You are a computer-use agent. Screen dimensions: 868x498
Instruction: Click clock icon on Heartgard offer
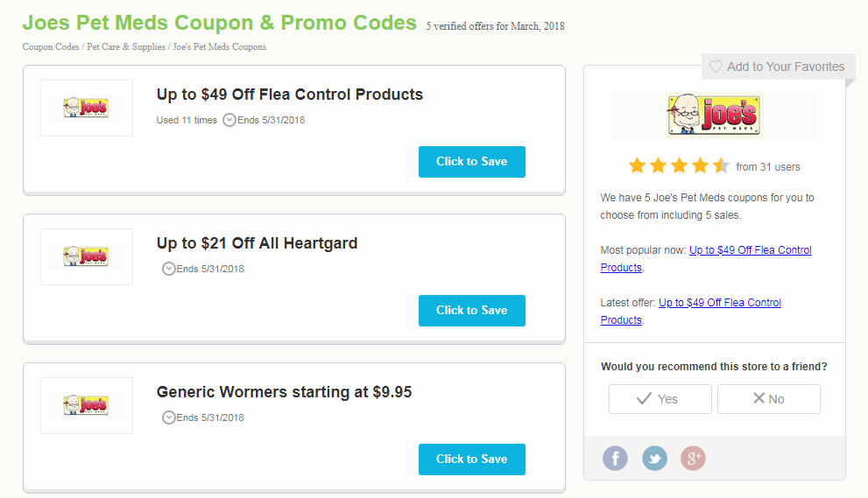(168, 269)
